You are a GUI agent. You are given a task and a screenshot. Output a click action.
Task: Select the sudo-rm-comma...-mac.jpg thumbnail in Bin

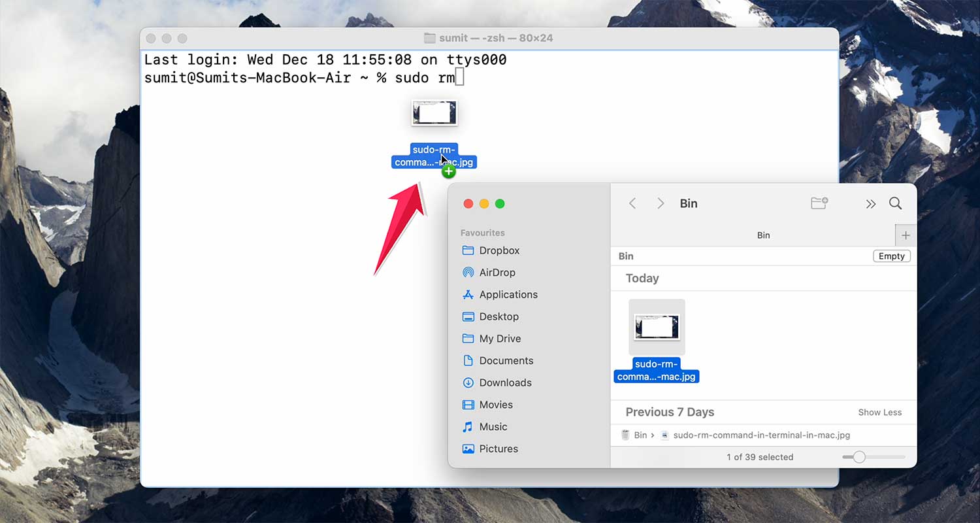tap(657, 326)
